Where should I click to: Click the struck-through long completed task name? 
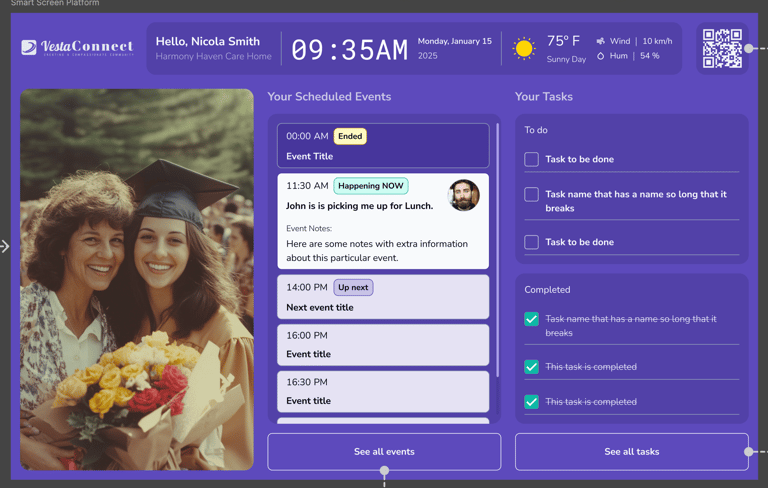tap(631, 326)
